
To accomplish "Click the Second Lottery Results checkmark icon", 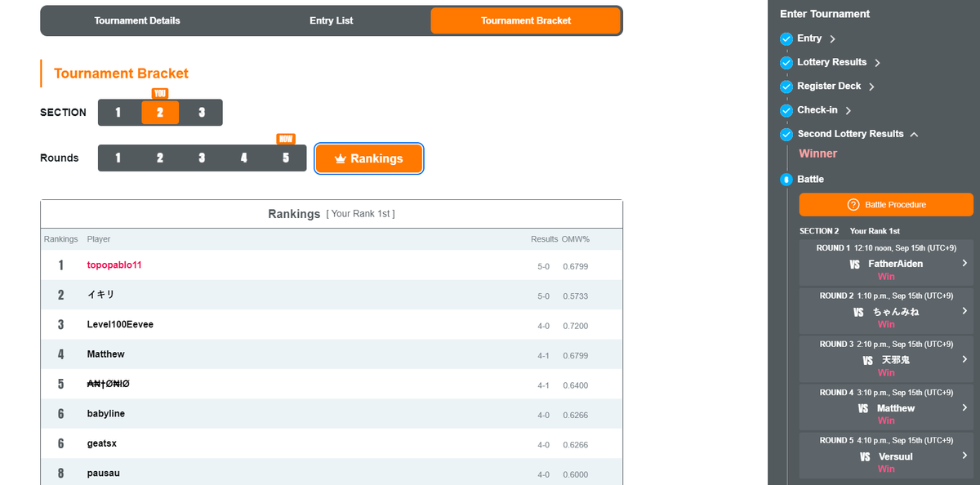I will click(786, 134).
